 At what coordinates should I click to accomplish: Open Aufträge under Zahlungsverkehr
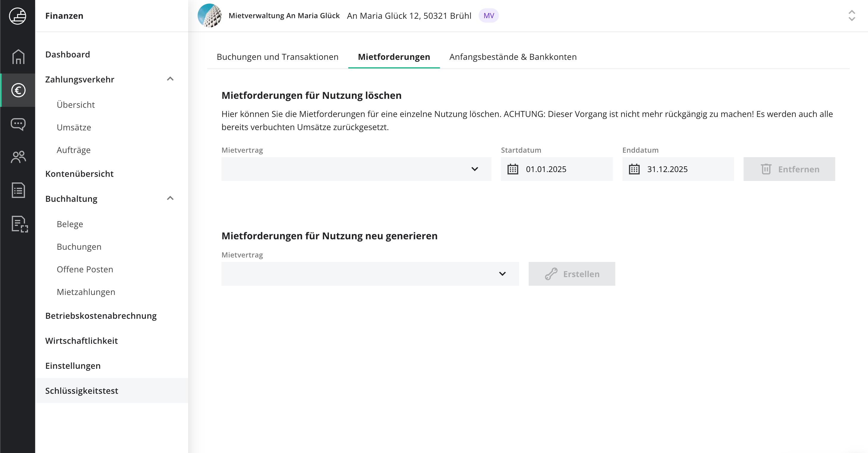74,150
